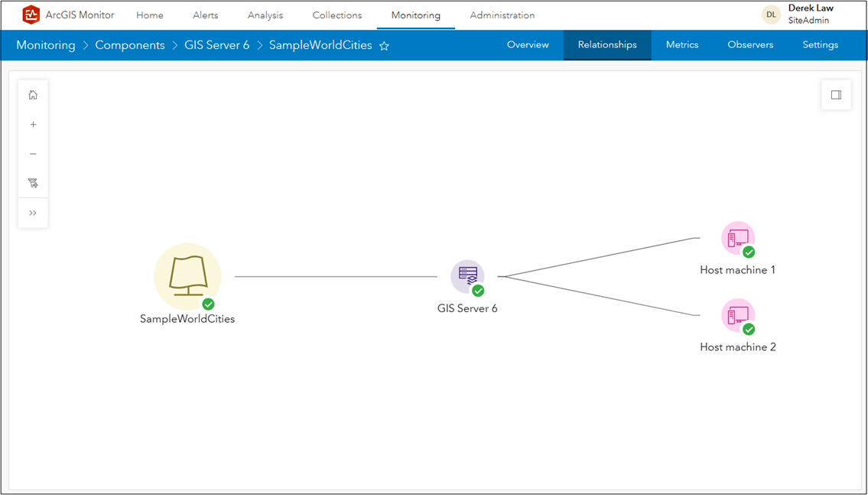Click the ArcGIS Monitor title text
Viewport: 868px width, 495px height.
coord(80,15)
